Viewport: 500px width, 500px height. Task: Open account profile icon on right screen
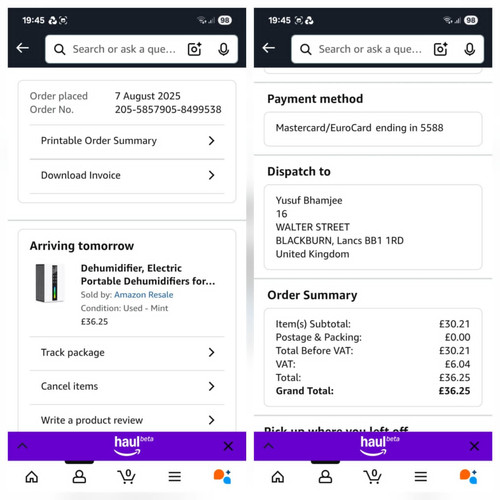pos(325,477)
